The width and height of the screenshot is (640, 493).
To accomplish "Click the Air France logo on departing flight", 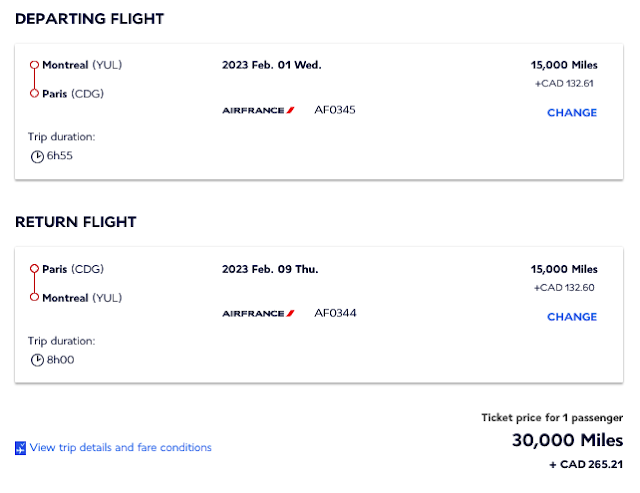I will click(x=258, y=110).
